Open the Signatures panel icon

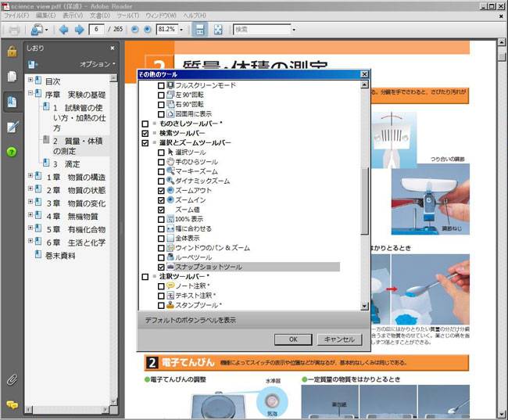pyautogui.click(x=12, y=127)
